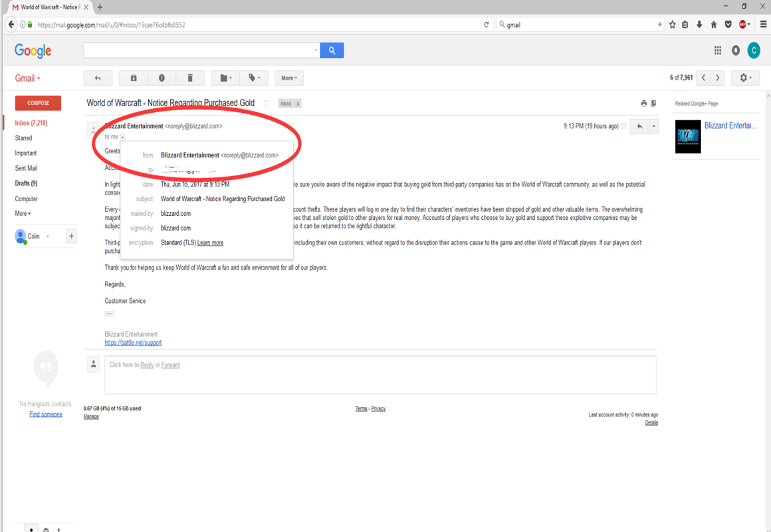This screenshot has width=771, height=532.
Task: Click the Blizzard logo thumbnail
Action: tap(688, 137)
